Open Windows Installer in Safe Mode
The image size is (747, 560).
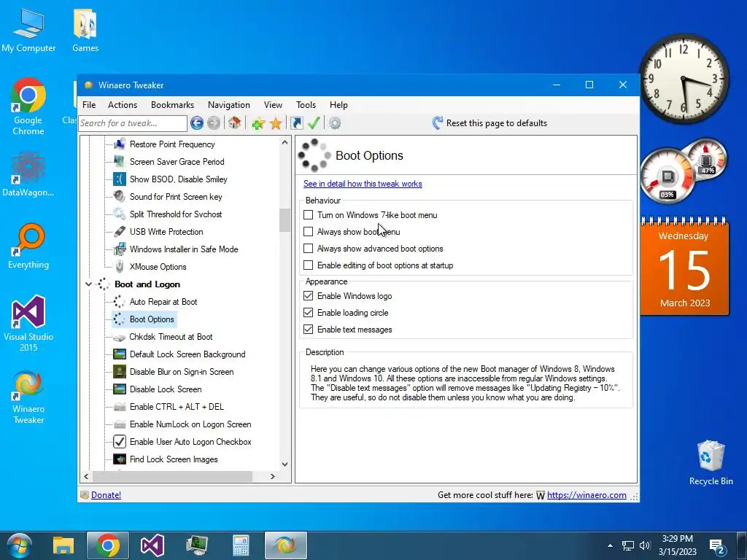tap(183, 249)
